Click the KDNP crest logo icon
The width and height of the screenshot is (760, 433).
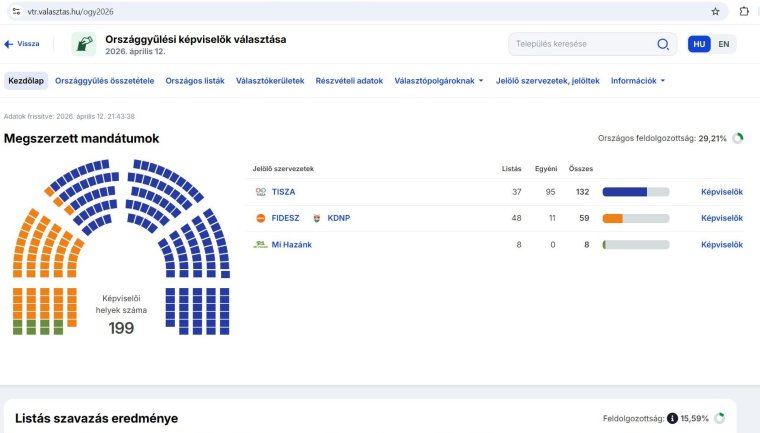[317, 218]
